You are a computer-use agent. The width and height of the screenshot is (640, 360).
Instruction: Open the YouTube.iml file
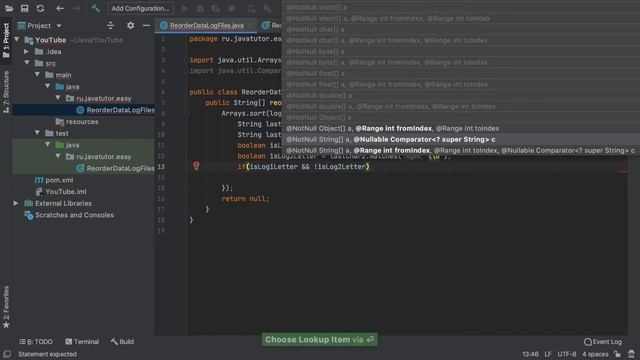[x=61, y=191]
